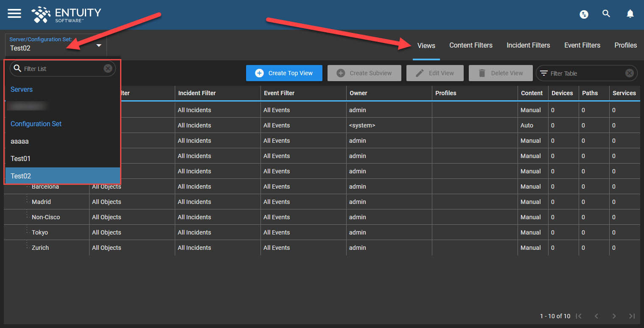Select the Madrid view row
Viewport: 644px width, 328px height.
coord(322,202)
